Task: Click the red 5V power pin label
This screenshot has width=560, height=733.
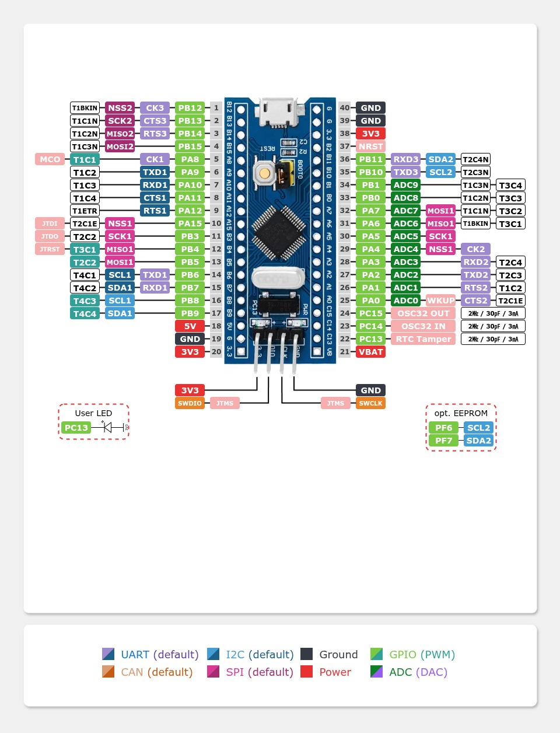Action: pyautogui.click(x=190, y=326)
